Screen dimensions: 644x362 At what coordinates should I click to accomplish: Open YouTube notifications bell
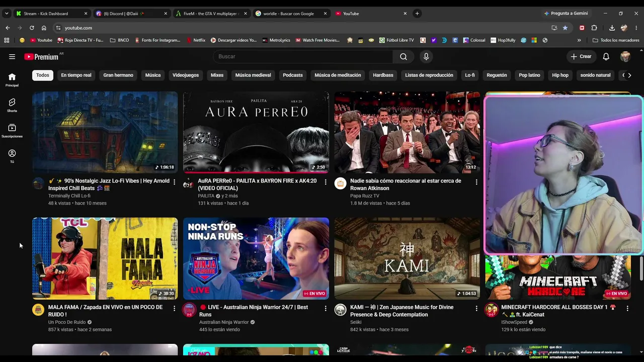(606, 56)
